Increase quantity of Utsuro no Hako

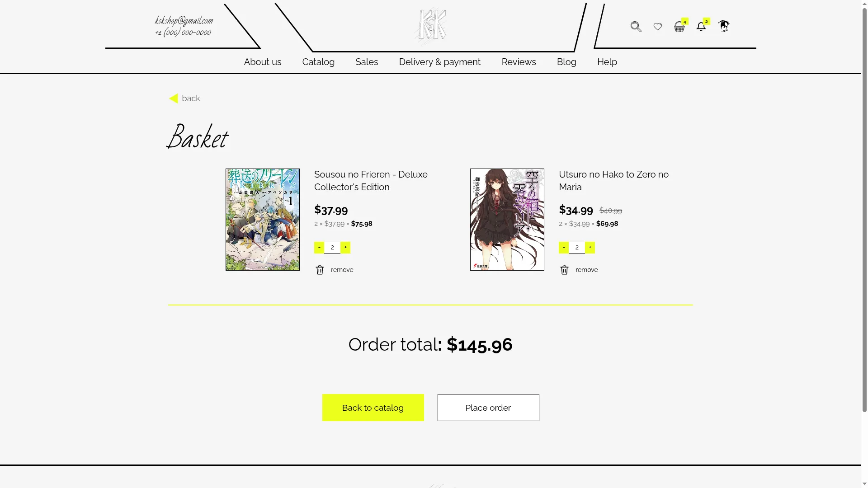[x=590, y=248]
